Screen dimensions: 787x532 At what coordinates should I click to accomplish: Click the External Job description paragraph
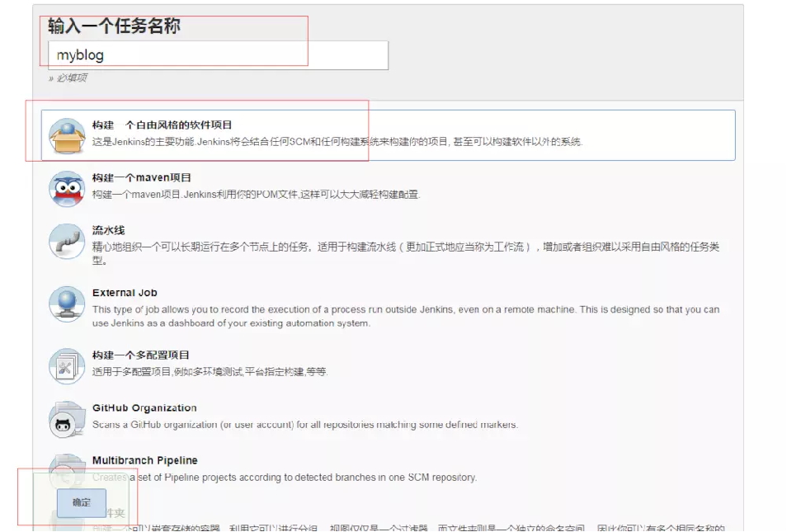click(406, 316)
